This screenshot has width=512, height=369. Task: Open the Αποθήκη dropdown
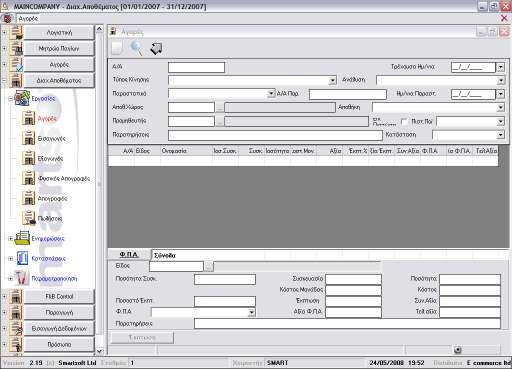[500, 107]
